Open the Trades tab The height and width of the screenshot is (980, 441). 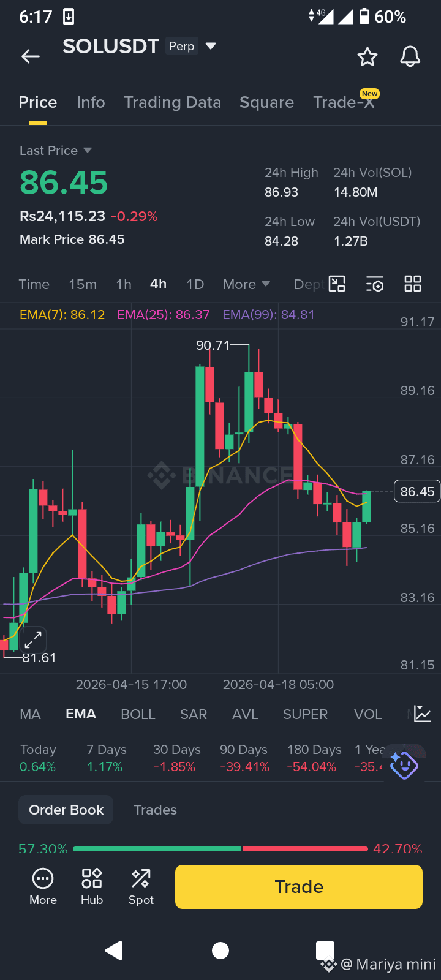(156, 810)
